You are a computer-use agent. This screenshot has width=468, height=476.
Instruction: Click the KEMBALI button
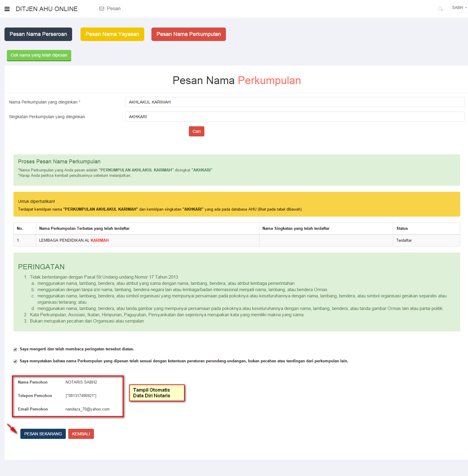point(81,434)
